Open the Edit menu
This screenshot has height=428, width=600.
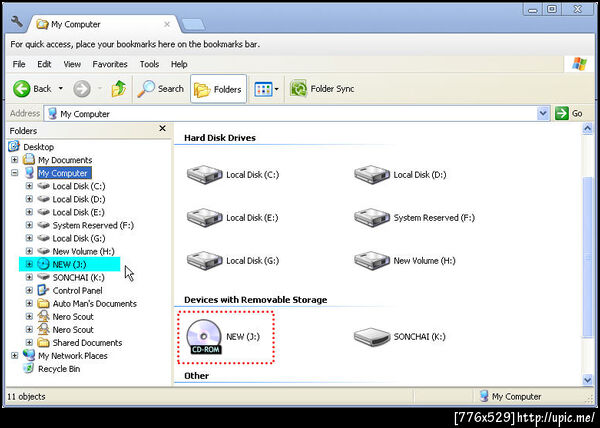44,64
